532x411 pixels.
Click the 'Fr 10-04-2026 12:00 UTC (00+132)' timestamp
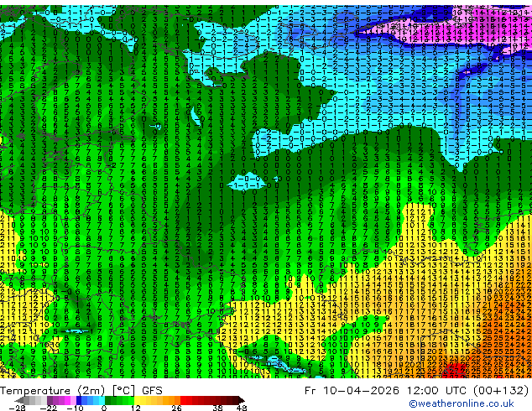tap(416, 391)
